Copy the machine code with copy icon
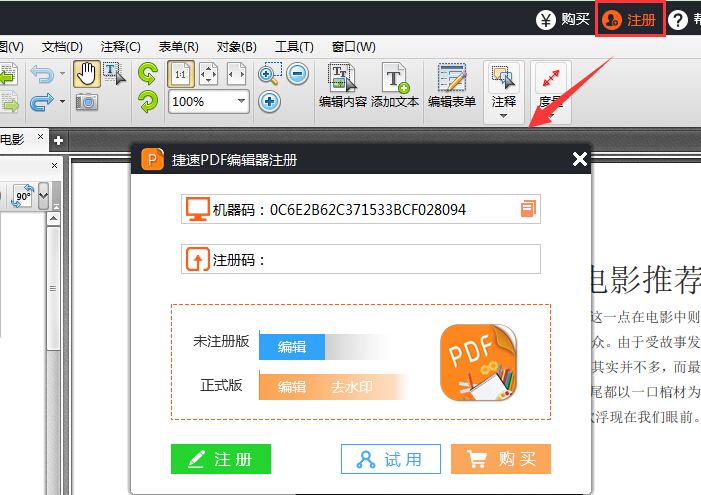The image size is (701, 495). (x=528, y=209)
